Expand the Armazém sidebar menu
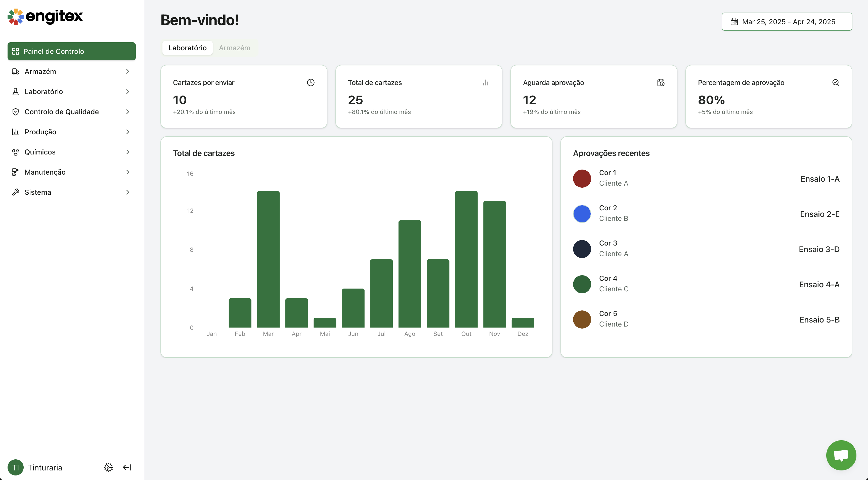The width and height of the screenshot is (868, 480). click(127, 71)
